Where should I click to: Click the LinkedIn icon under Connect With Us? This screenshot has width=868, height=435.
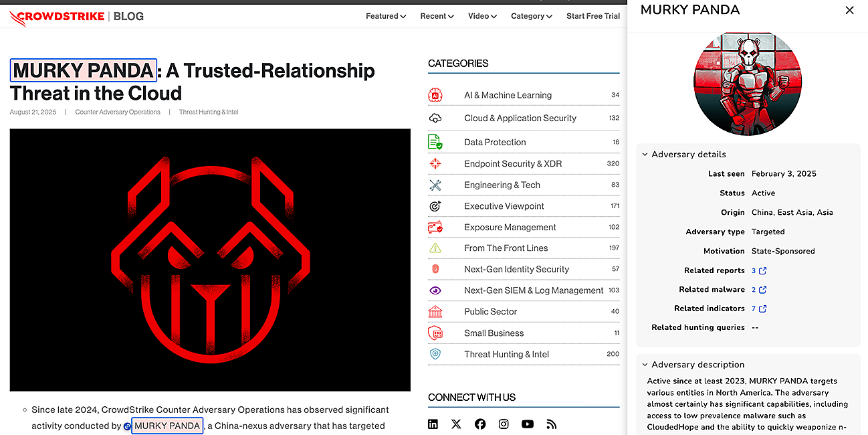click(x=433, y=424)
